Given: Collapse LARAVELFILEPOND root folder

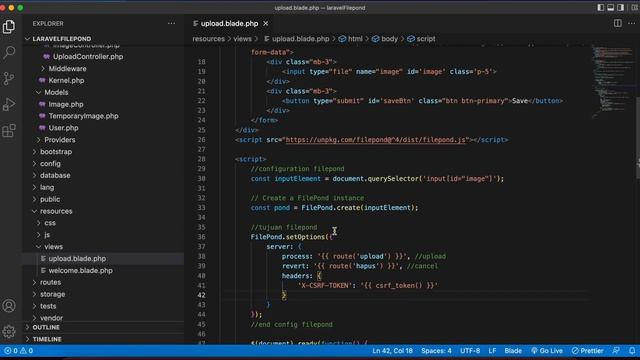Looking at the screenshot, I should click(x=62, y=39).
